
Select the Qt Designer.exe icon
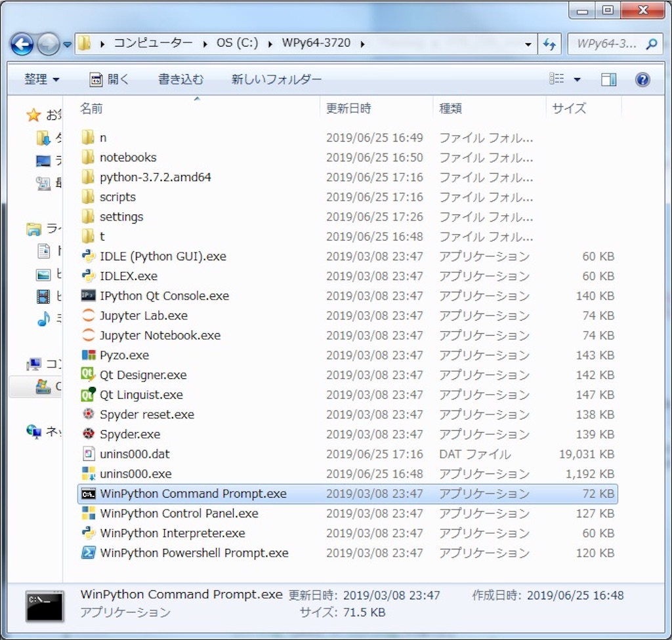(x=88, y=374)
